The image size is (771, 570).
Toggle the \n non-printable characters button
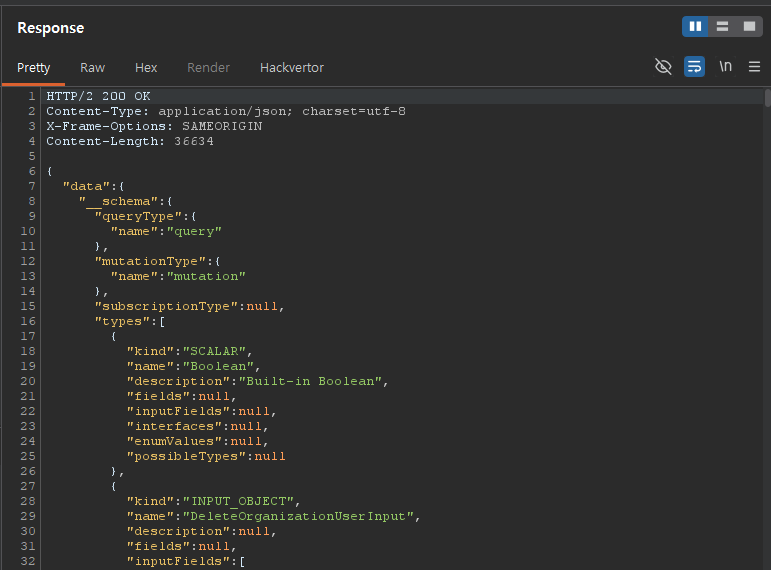point(725,67)
